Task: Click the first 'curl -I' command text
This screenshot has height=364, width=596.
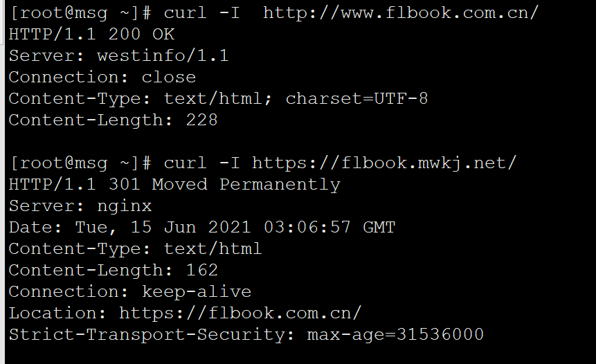Action: [202, 13]
